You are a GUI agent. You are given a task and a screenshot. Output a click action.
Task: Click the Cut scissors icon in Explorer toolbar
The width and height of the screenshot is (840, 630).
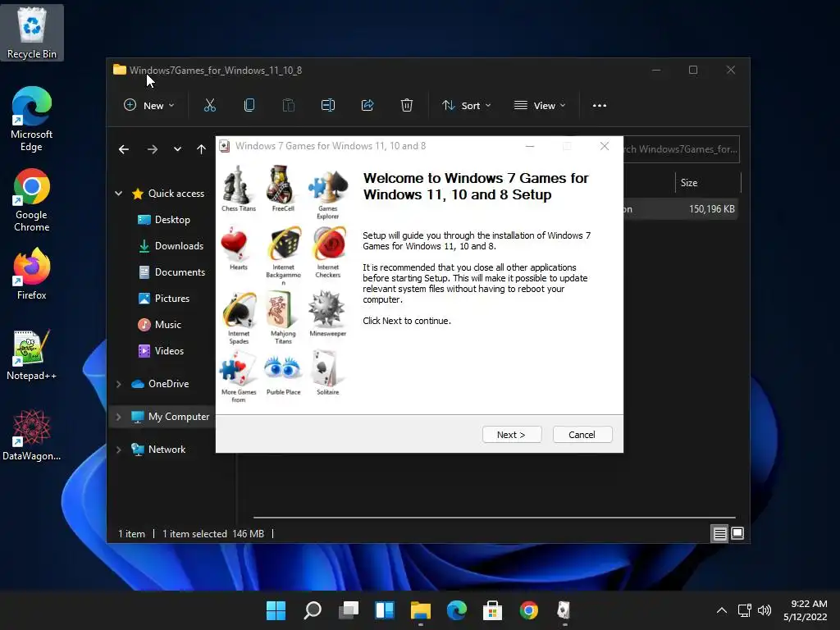210,106
